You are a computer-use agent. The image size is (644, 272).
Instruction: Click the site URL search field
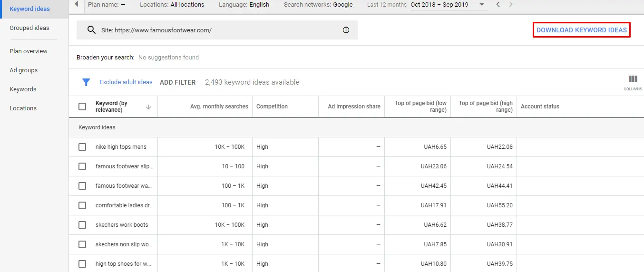point(217,30)
